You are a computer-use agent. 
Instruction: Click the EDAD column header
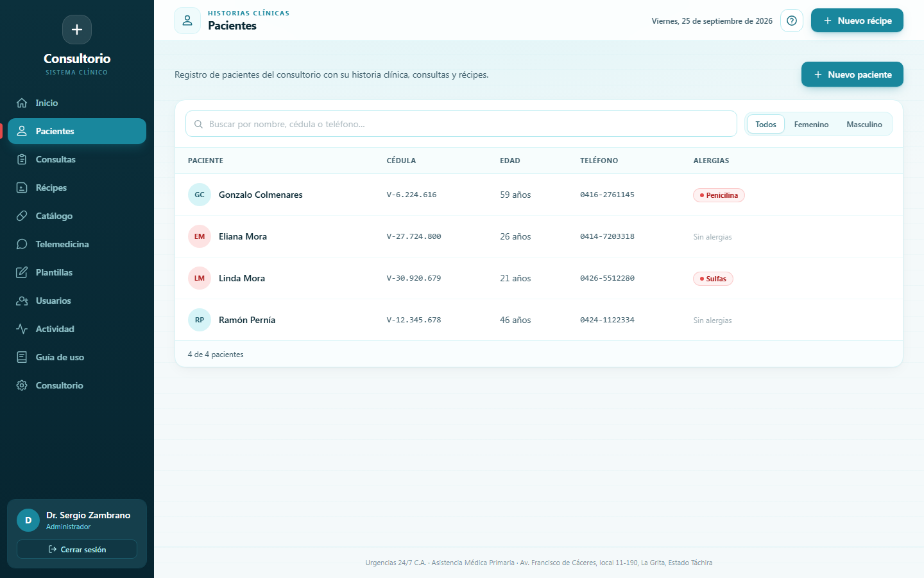tap(510, 161)
